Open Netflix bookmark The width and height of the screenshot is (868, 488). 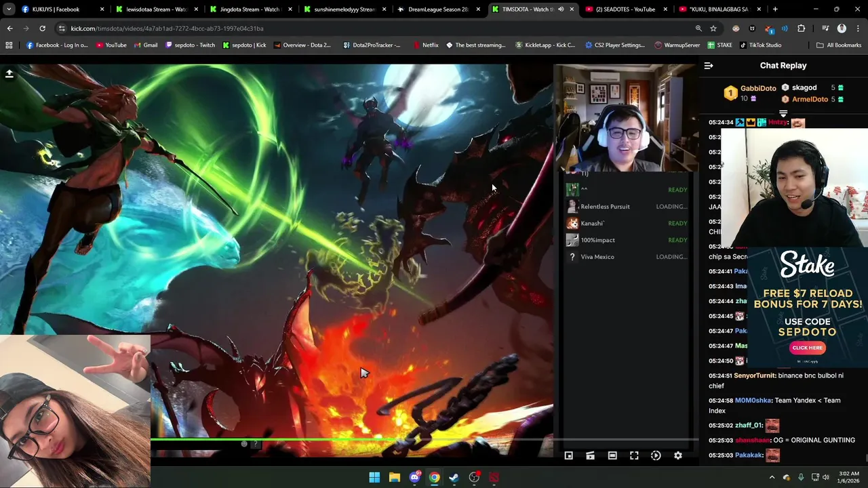click(425, 45)
